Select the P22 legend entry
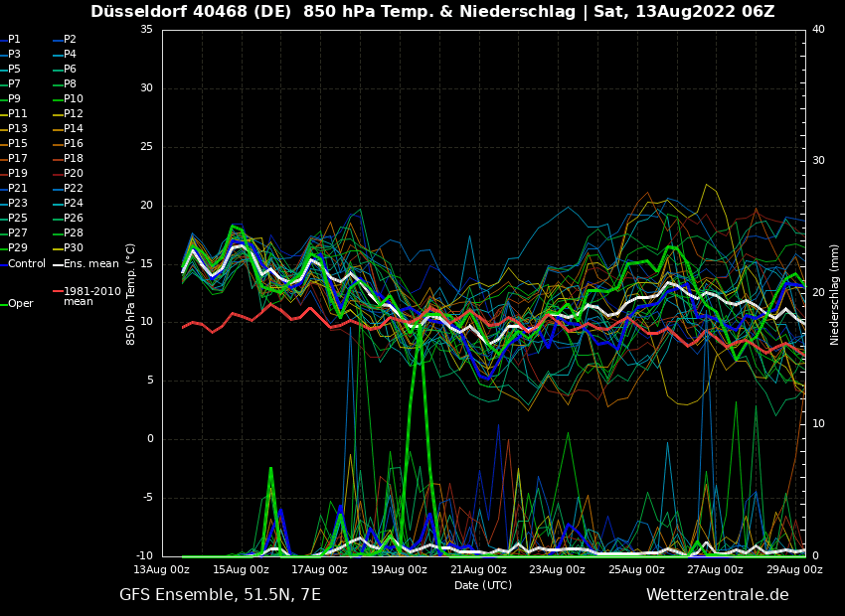This screenshot has height=616, width=845. 74,189
